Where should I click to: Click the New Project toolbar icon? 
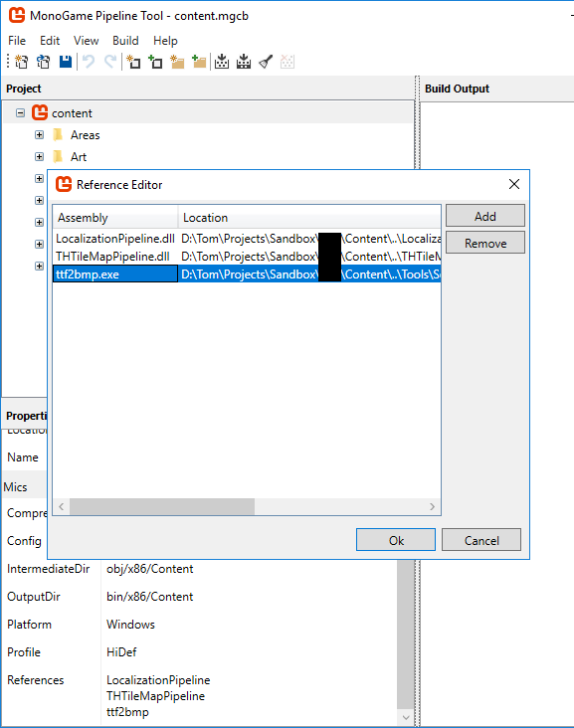tap(21, 62)
